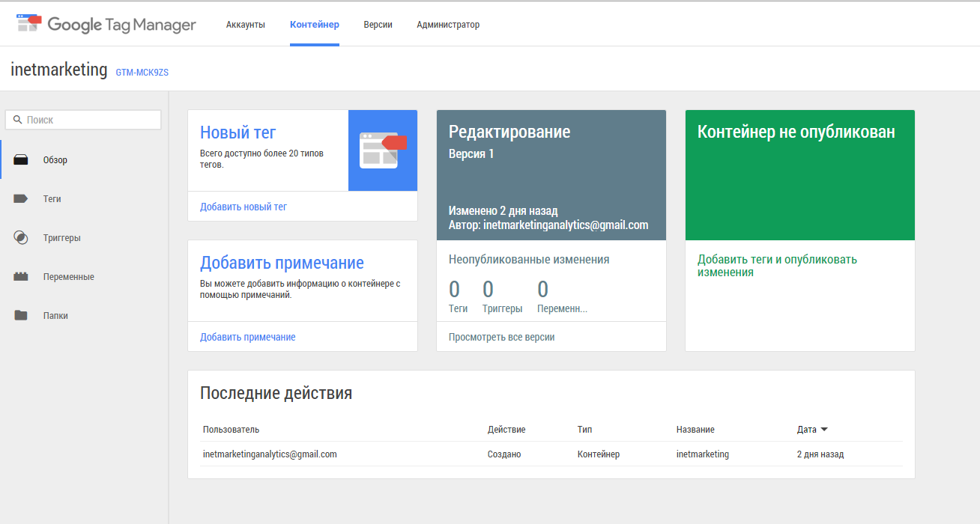Open the Аккаунты tab
Viewport: 980px width, 524px height.
pyautogui.click(x=246, y=25)
